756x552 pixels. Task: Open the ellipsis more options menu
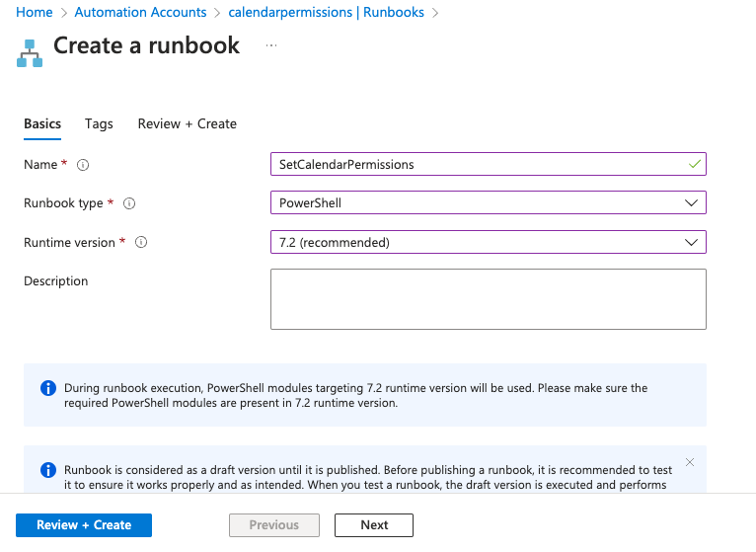pyautogui.click(x=271, y=46)
